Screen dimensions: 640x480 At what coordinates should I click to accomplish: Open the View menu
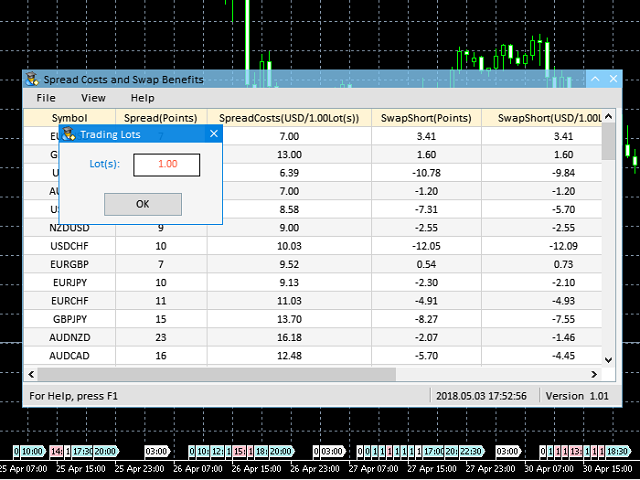point(93,98)
